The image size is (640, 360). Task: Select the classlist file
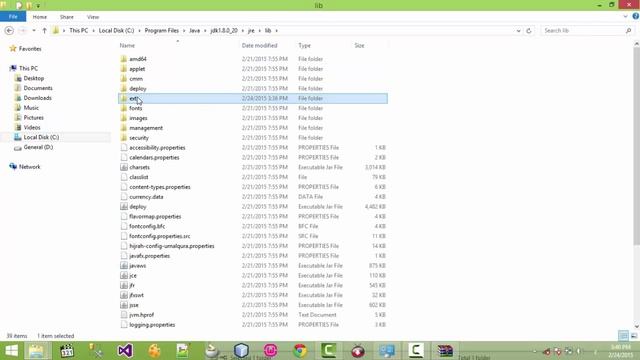click(139, 177)
